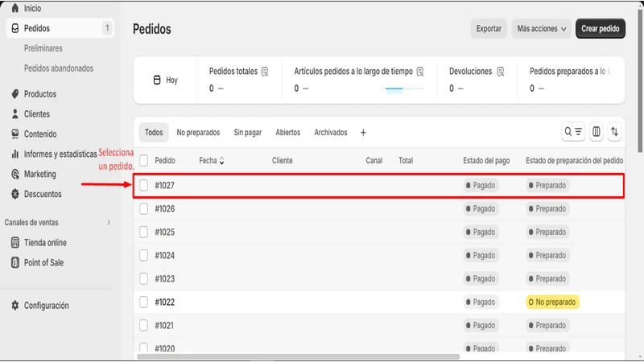Screen dimensions: 644x362
Task: Open Inicio home icon in sidebar
Action: (15, 8)
